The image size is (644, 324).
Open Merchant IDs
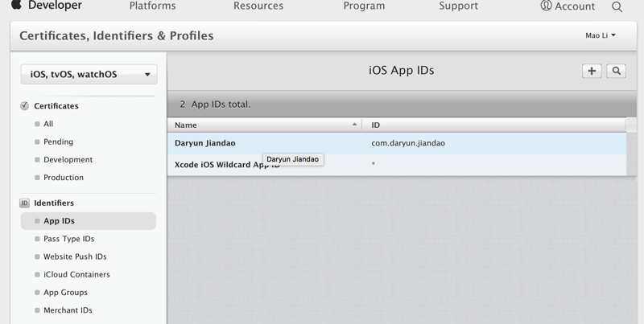click(68, 310)
